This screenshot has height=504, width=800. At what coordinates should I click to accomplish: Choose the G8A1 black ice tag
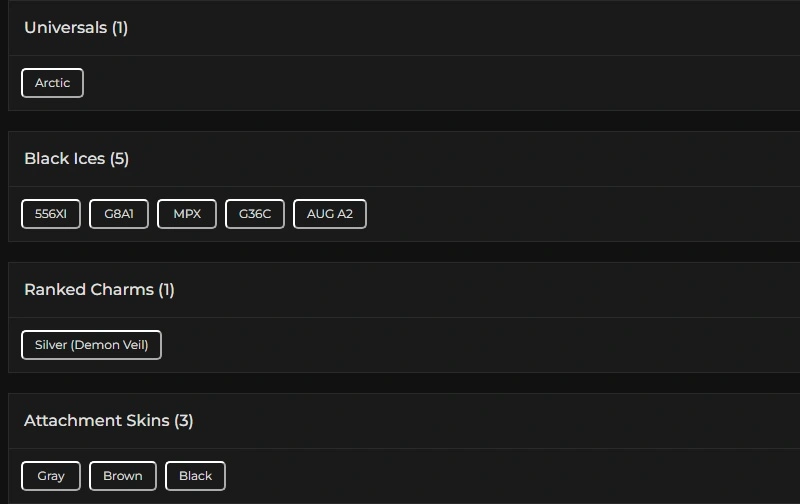[119, 214]
